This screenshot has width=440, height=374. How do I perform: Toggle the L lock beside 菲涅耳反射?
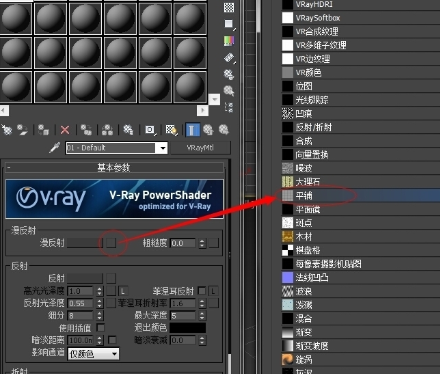coord(214,291)
